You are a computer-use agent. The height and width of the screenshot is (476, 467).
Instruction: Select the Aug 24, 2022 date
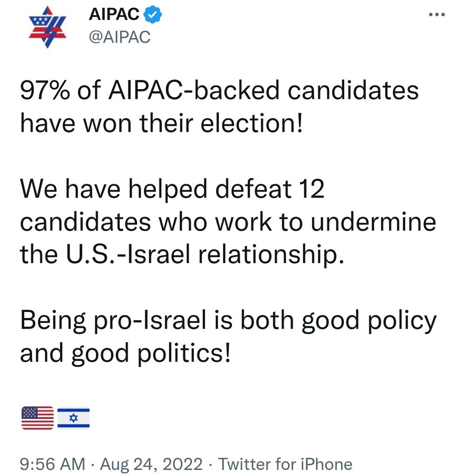pyautogui.click(x=151, y=463)
